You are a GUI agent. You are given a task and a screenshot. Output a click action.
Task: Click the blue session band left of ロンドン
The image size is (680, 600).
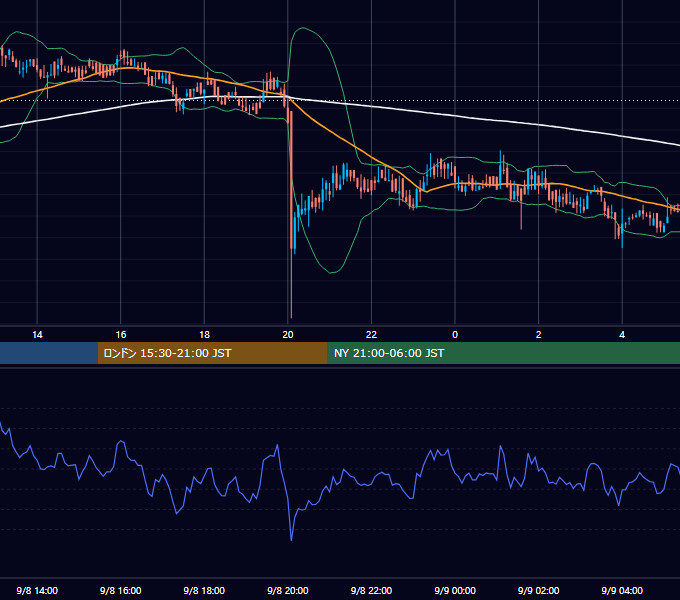49,353
